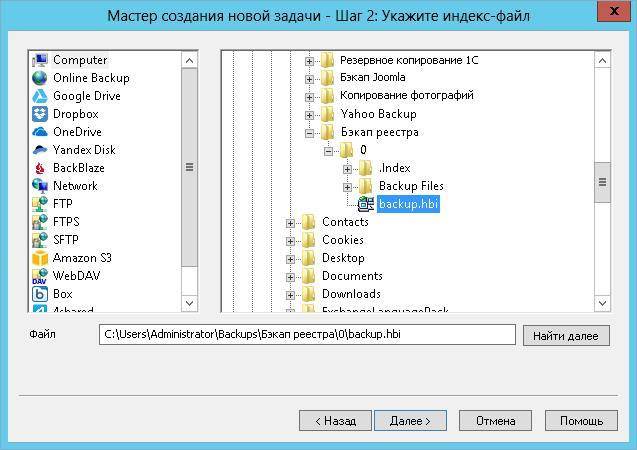Click the folder icon of Бэкап реестра
This screenshot has width=637, height=450.
coord(327,132)
